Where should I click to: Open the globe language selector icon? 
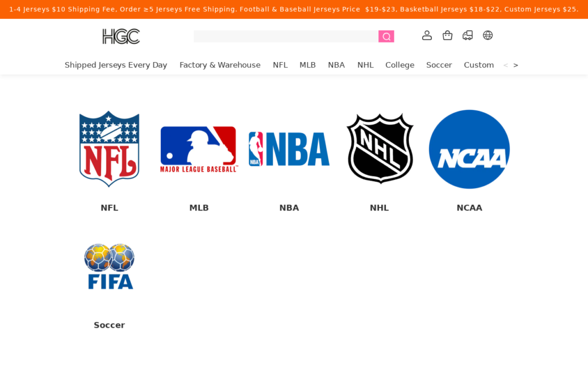[x=488, y=35]
